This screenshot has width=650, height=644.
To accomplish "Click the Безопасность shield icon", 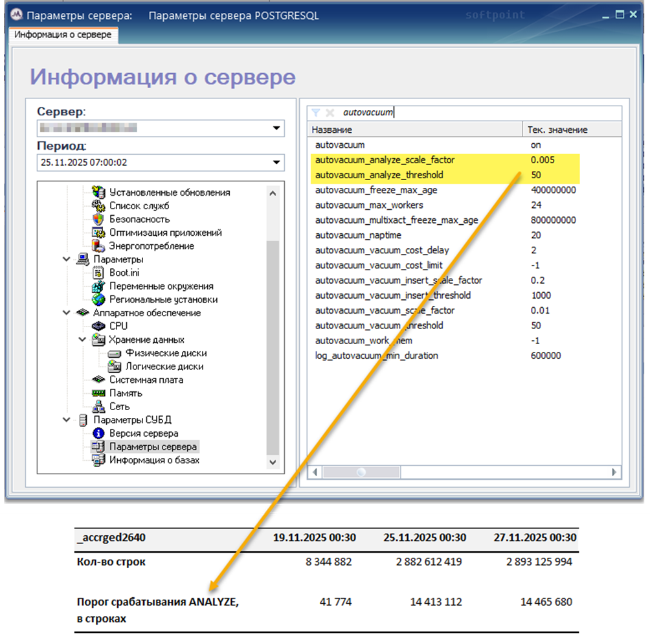I will coord(98,219).
